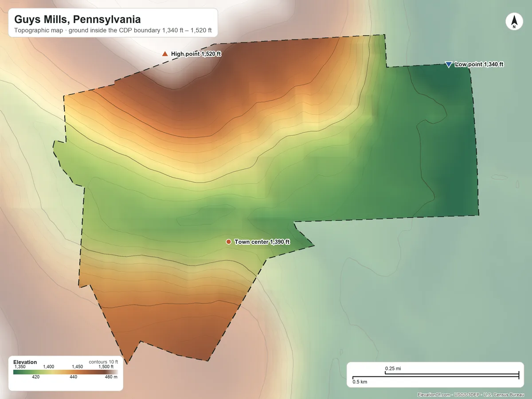
Task: Click the '0.25 mi' scale bar label
Action: pos(393,368)
